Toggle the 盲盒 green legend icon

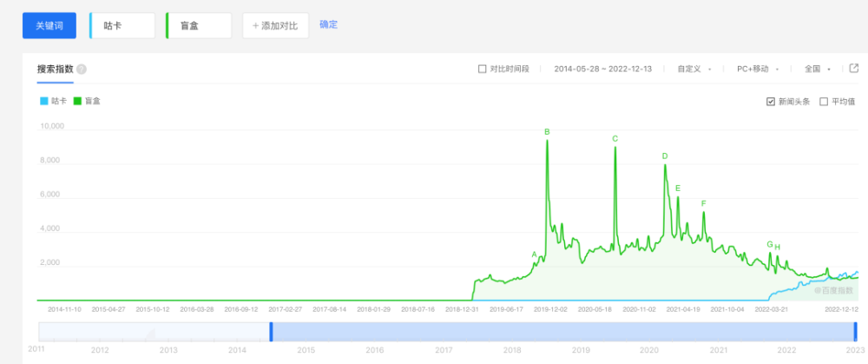pyautogui.click(x=78, y=102)
